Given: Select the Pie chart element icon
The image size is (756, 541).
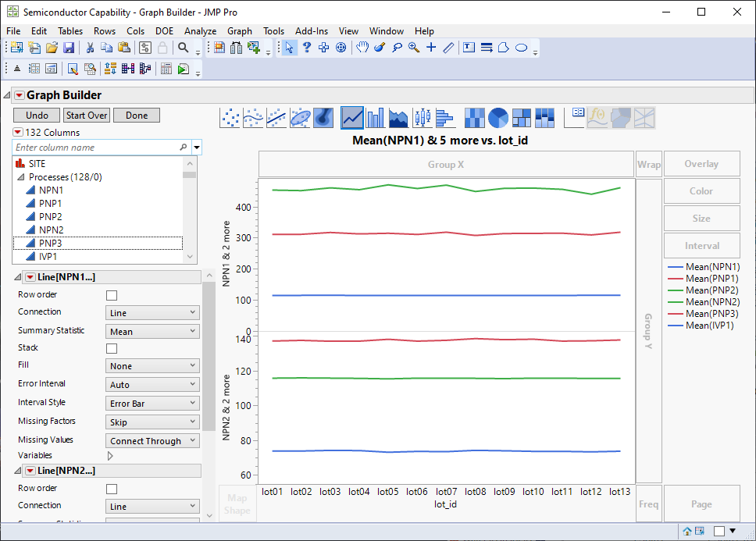Looking at the screenshot, I should (498, 118).
